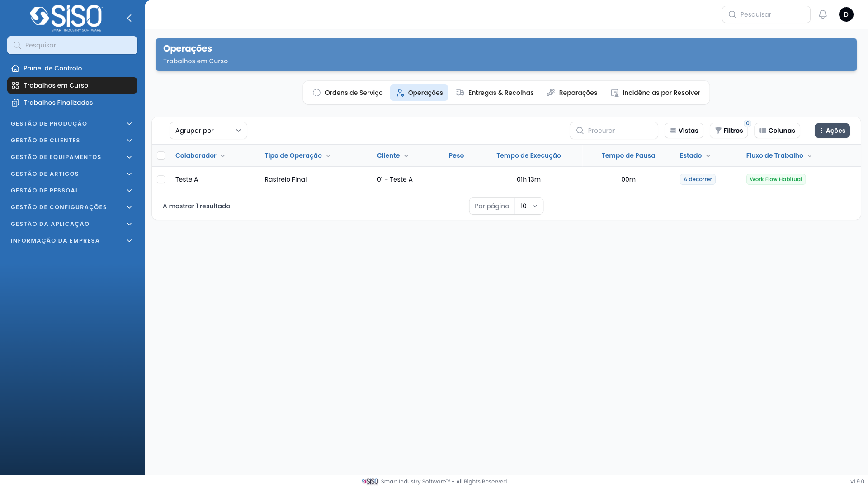Click the SISO logo in the sidebar

66,18
